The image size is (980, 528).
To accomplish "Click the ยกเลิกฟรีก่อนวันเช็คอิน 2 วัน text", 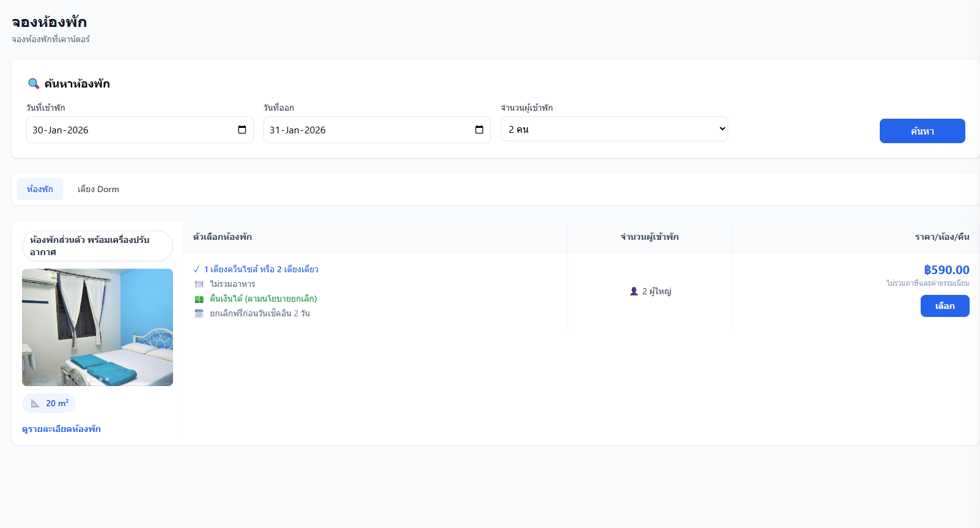I will tap(260, 313).
